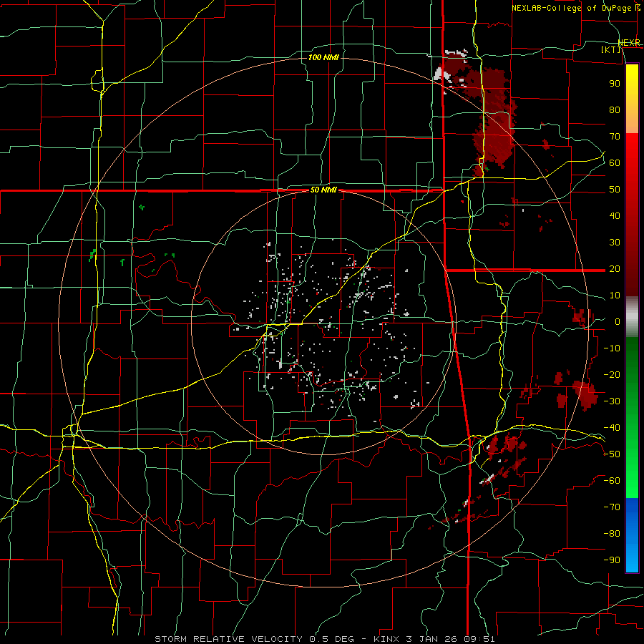Select the "70" value on the velocity scale
Image resolution: width=644 pixels, height=644 pixels.
615,137
